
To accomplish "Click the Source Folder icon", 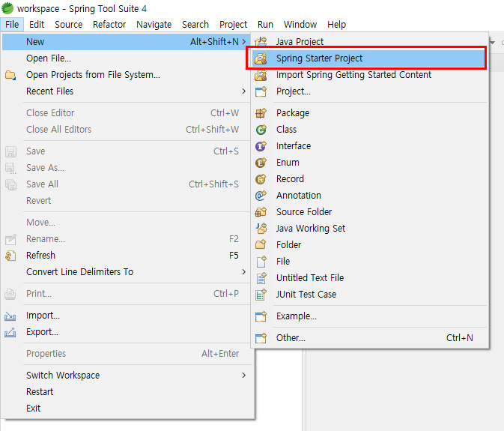I will coord(261,212).
